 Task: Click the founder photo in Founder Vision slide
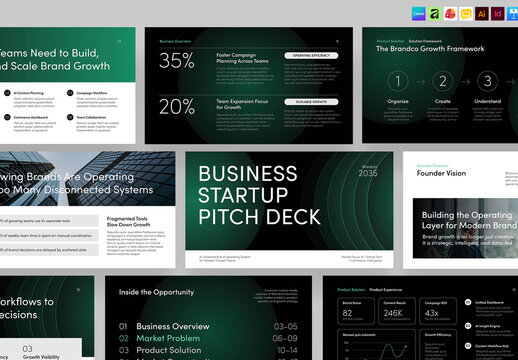coord(465,228)
